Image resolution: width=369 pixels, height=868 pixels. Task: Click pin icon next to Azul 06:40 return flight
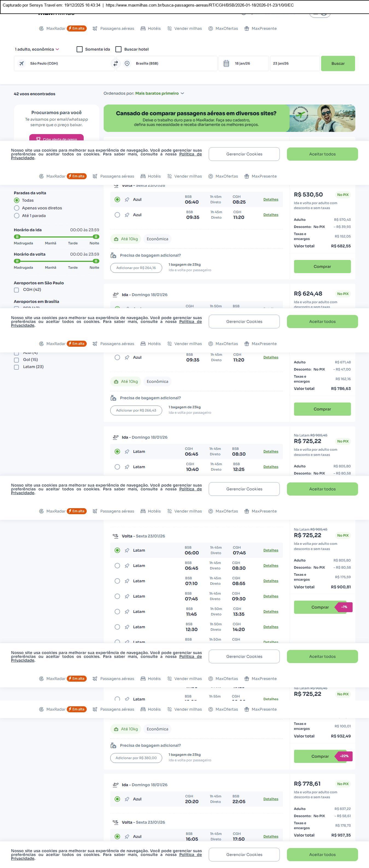click(127, 199)
